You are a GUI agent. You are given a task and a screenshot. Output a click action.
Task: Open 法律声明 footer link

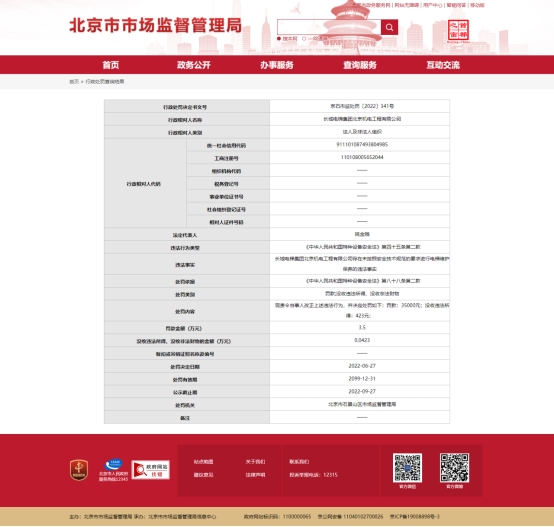click(255, 475)
